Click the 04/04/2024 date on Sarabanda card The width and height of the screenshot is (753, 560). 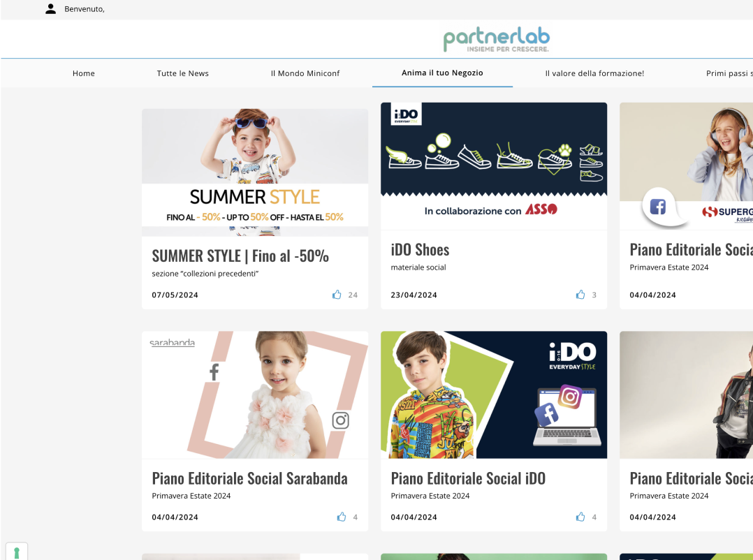175,517
